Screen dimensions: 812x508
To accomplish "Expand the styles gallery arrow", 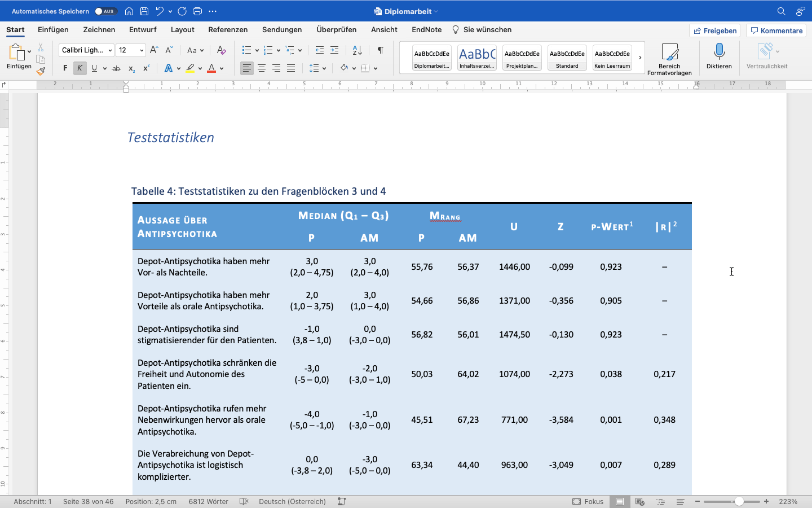I will click(640, 58).
